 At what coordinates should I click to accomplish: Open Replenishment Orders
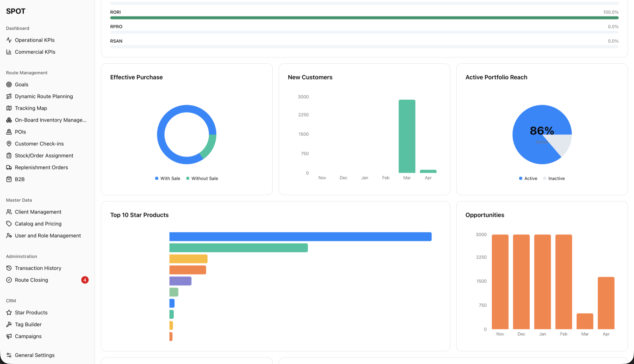coord(41,168)
